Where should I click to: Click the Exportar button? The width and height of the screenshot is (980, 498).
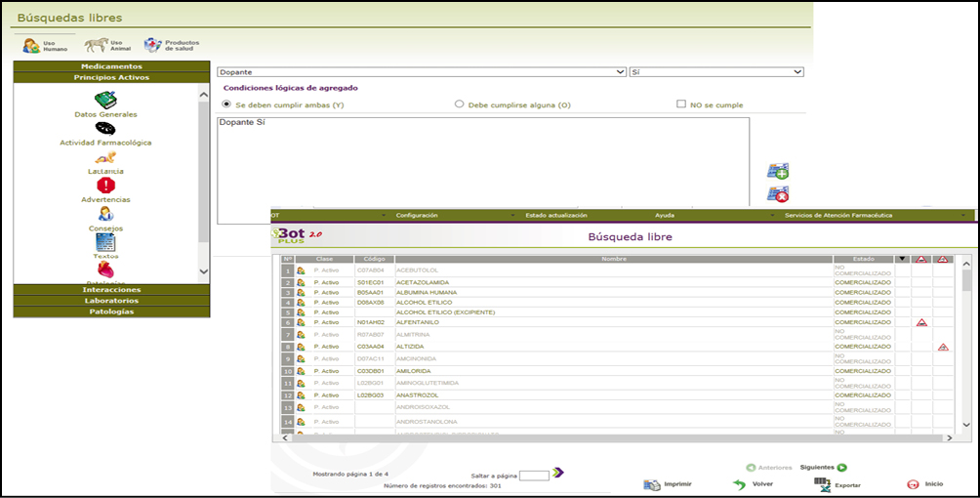[836, 484]
